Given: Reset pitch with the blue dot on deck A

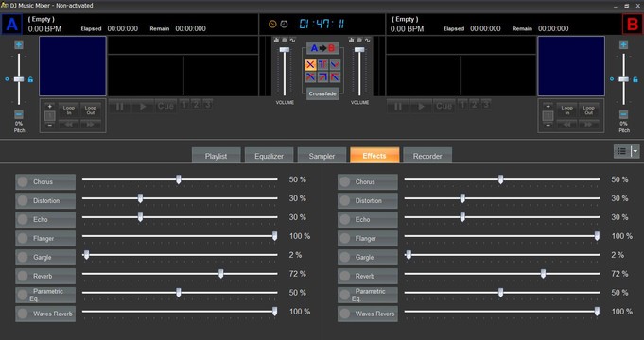Looking at the screenshot, I should click(x=7, y=79).
